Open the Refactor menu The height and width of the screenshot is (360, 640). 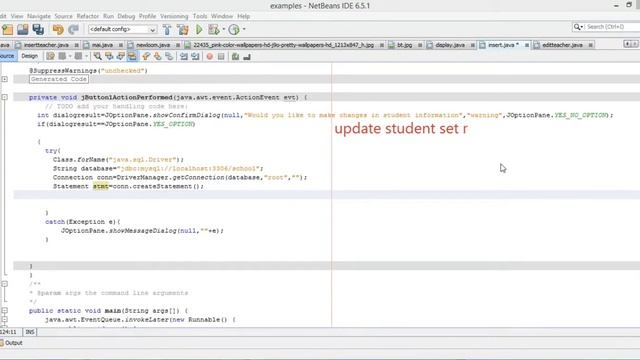click(88, 16)
